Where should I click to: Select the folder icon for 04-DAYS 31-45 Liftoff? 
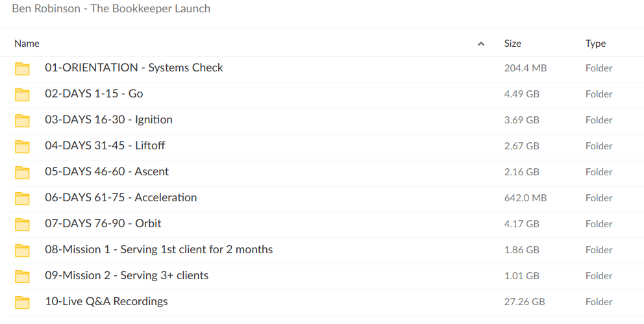point(23,147)
